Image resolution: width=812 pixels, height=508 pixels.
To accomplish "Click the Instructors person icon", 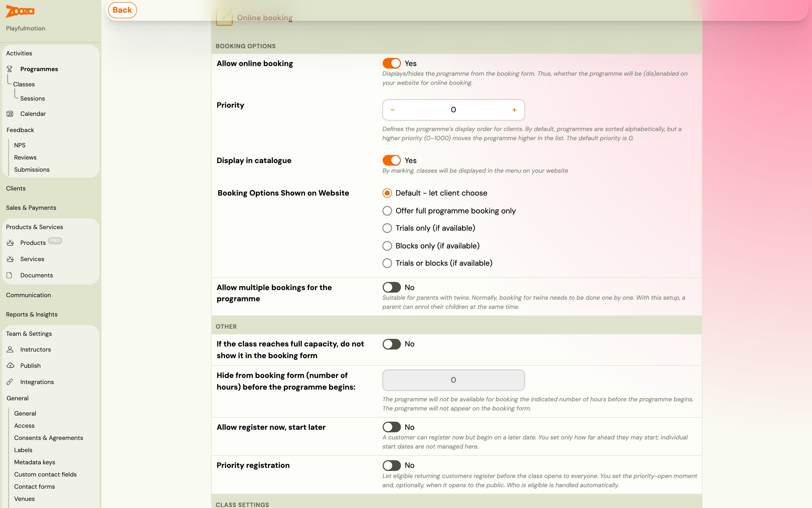I will coord(10,350).
